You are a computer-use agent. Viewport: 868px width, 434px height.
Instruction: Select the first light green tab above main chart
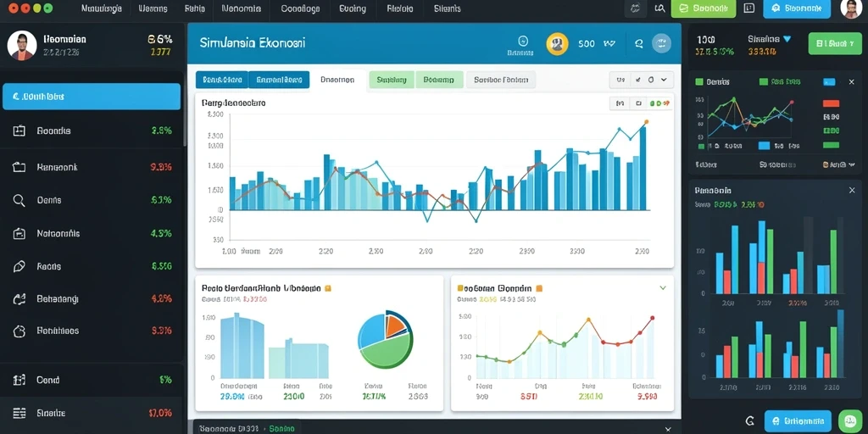pos(392,80)
